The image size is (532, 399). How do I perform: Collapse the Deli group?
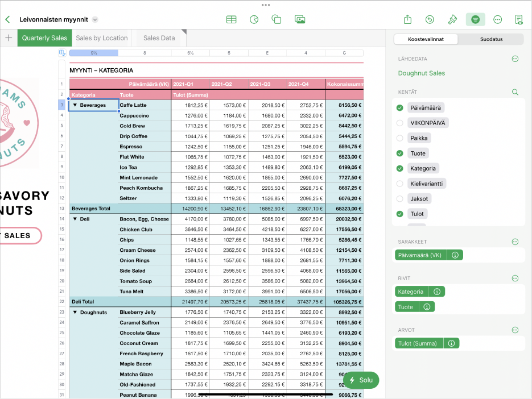pyautogui.click(x=75, y=219)
